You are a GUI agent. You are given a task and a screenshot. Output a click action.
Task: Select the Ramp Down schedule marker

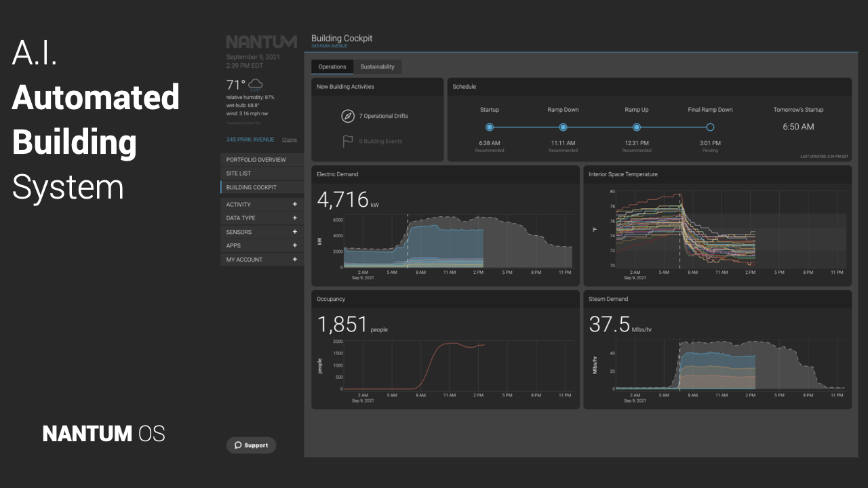point(563,127)
